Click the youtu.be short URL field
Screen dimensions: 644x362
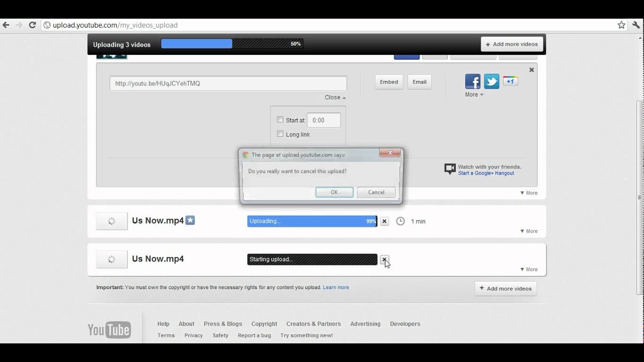click(228, 83)
